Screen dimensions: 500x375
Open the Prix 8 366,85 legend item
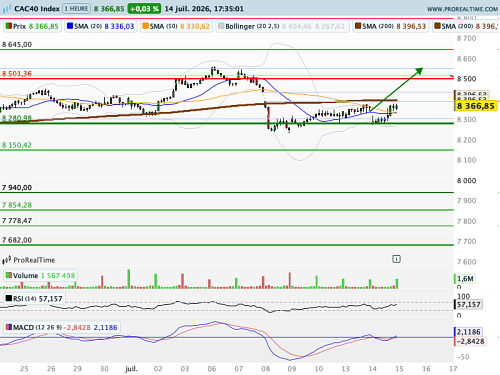[x=32, y=26]
